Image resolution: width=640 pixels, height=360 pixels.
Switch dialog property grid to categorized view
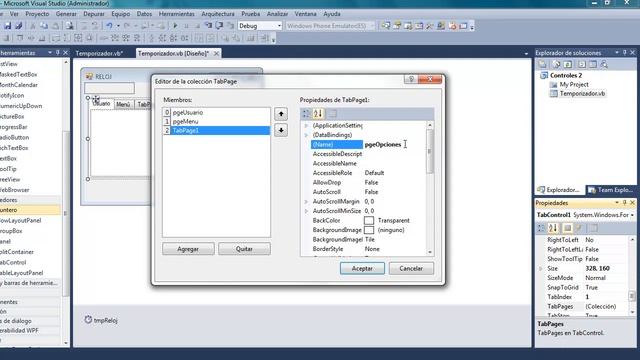coord(306,114)
